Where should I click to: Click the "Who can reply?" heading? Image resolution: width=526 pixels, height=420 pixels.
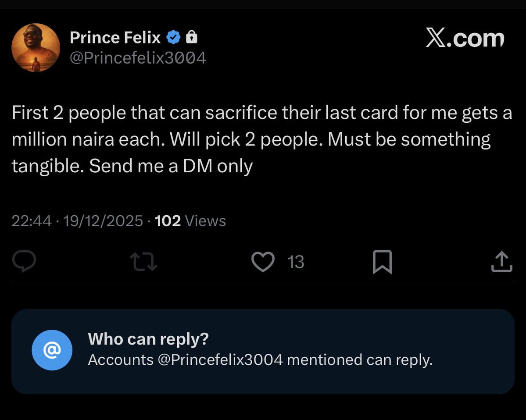tap(148, 338)
